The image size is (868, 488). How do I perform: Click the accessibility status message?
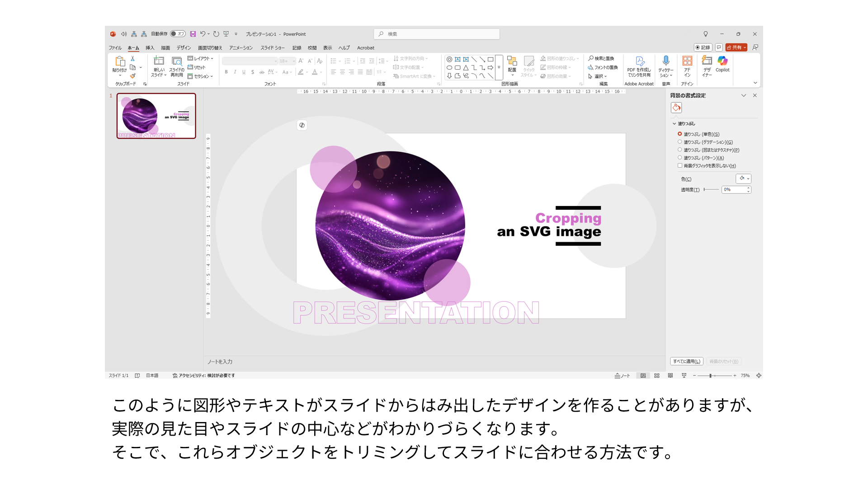pos(203,375)
